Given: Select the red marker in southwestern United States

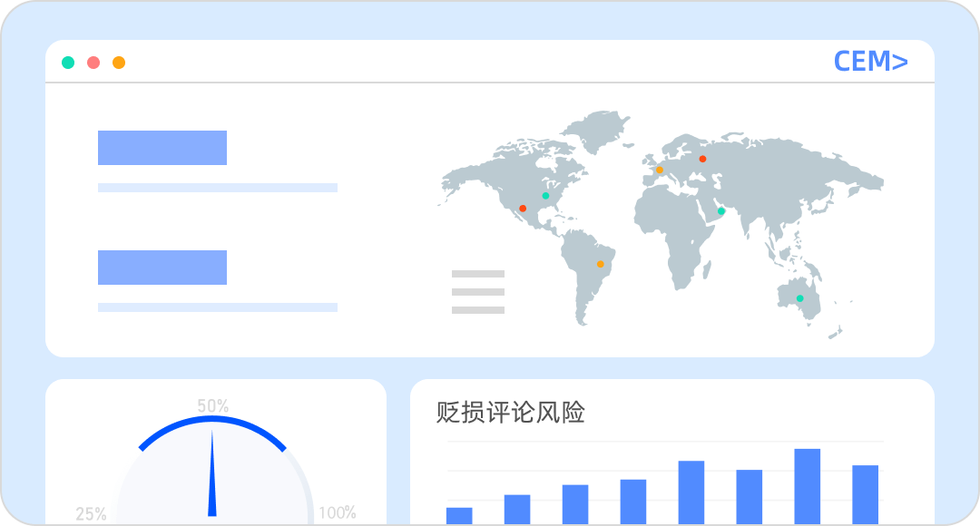Looking at the screenshot, I should (x=523, y=209).
